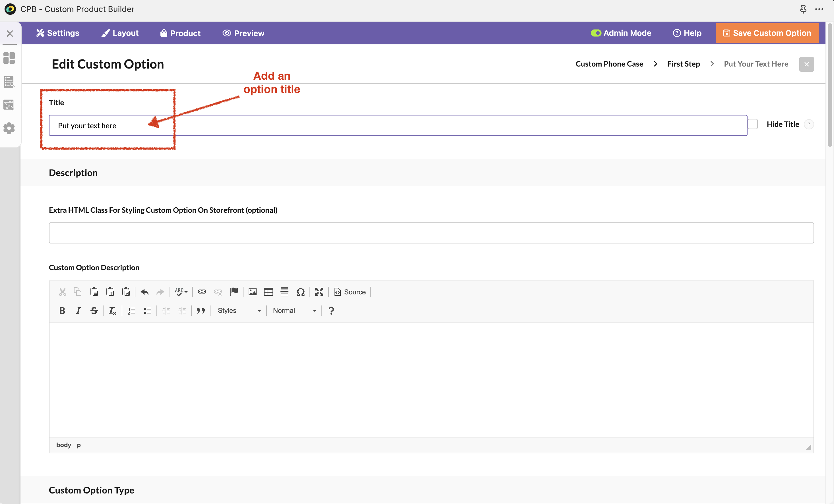Viewport: 834px width, 504px height.
Task: Check the Hide Title checkbox
Action: pyautogui.click(x=752, y=124)
